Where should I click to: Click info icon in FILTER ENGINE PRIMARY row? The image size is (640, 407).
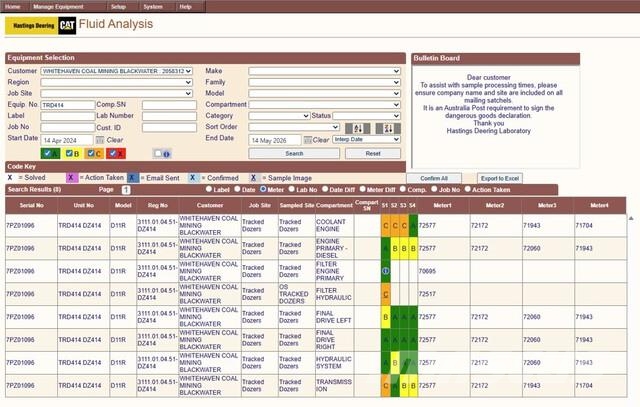(385, 271)
